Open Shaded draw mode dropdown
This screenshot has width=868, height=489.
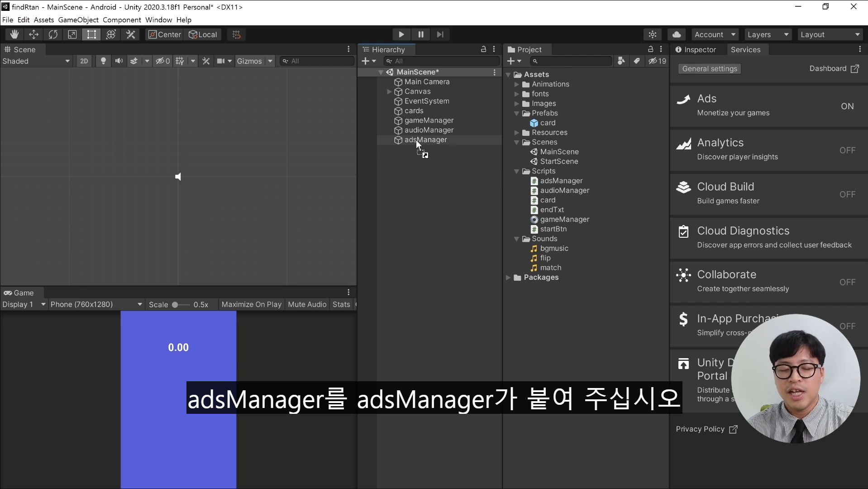(36, 61)
